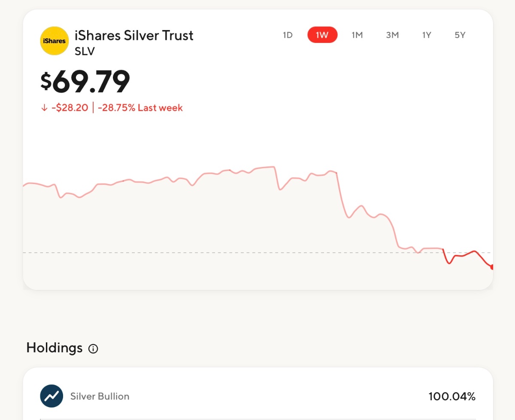Screen dimensions: 515x420
Task: Click the Silver Bullion chart icon
Action: [51, 396]
